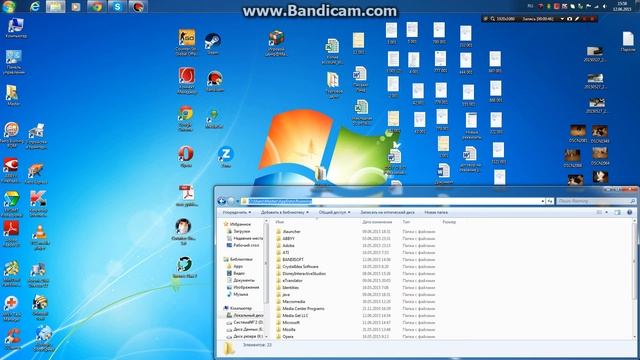
Task: Sort by the Дата изменения column header
Action: [x=377, y=222]
